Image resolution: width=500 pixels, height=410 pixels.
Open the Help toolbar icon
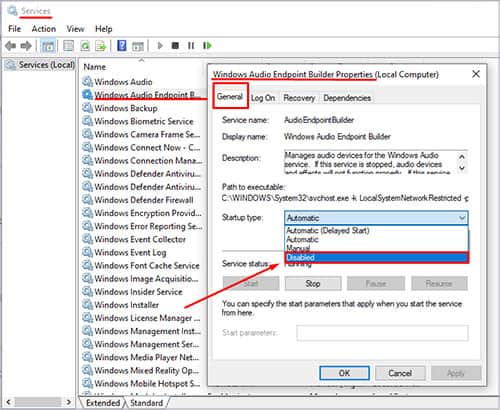122,45
